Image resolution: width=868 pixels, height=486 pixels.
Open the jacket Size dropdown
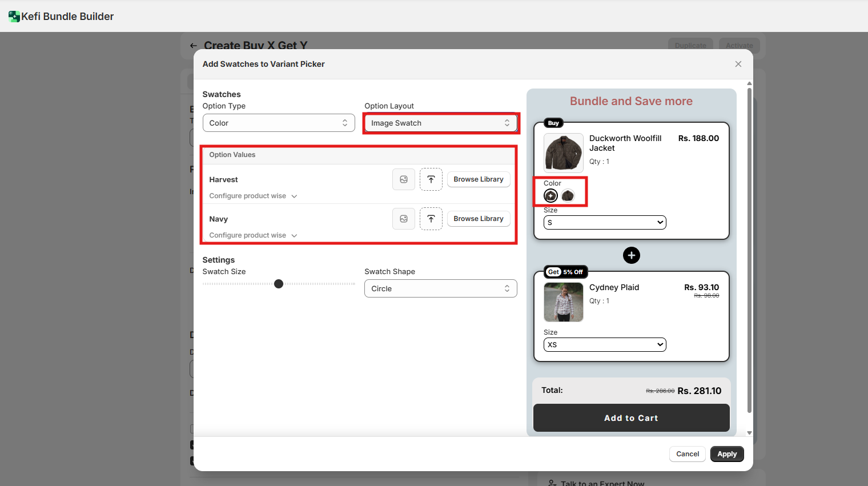(x=605, y=222)
